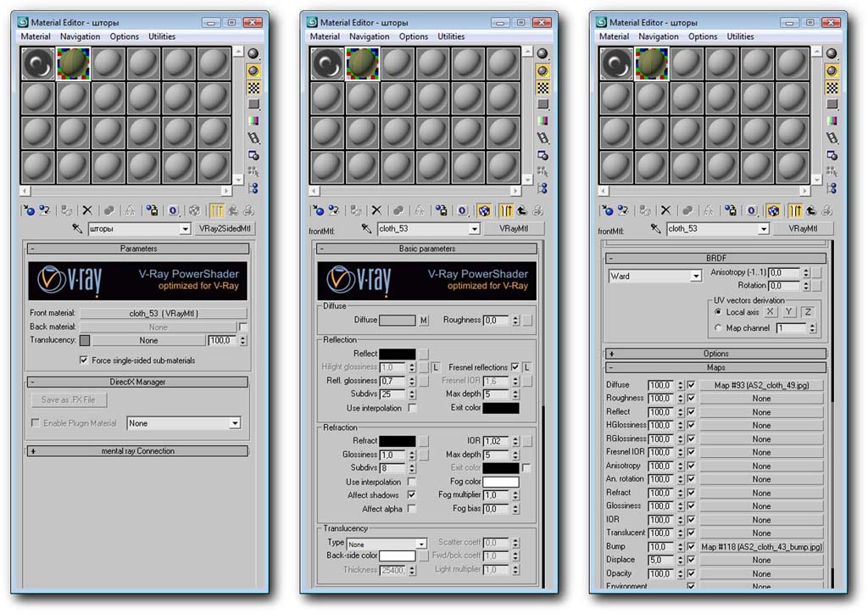Open Navigation menu in the middle window
868x614 pixels.
click(370, 36)
